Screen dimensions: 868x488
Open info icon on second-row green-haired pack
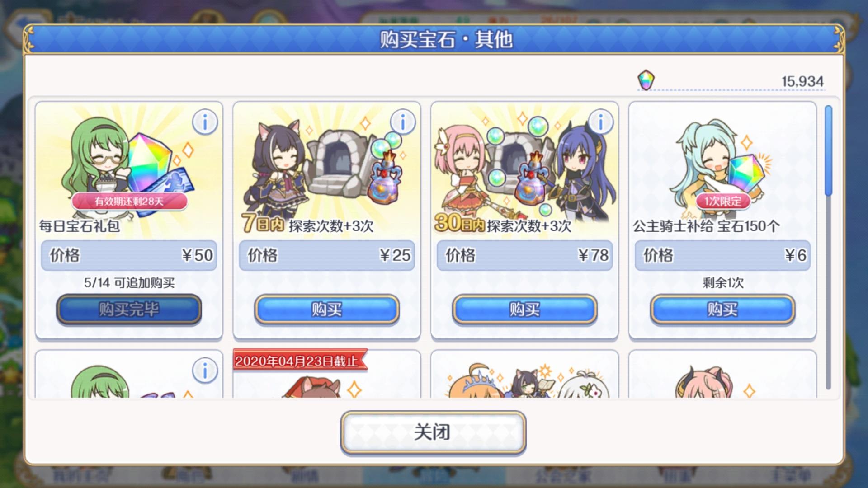[205, 371]
